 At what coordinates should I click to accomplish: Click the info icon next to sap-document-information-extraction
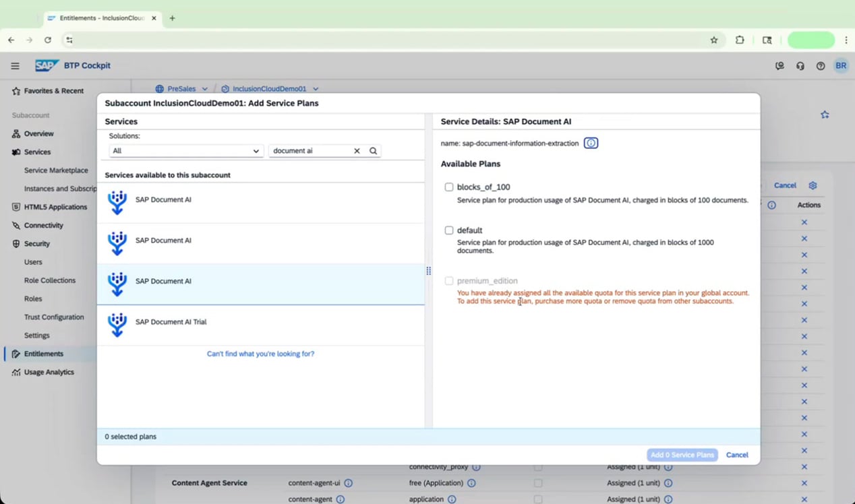tap(591, 143)
